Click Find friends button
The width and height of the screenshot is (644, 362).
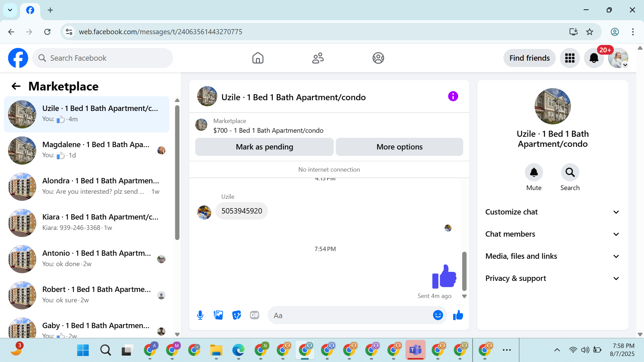pos(529,58)
